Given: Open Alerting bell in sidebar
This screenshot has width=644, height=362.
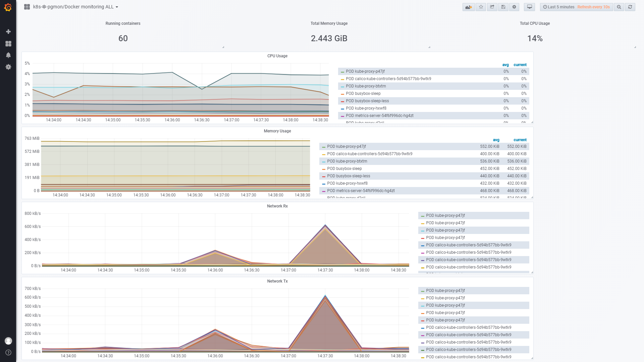Looking at the screenshot, I should pyautogui.click(x=8, y=55).
